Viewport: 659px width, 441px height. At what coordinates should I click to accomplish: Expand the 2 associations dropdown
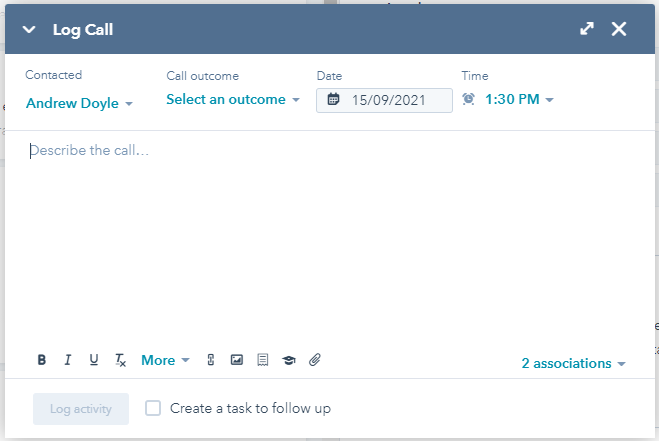point(574,364)
